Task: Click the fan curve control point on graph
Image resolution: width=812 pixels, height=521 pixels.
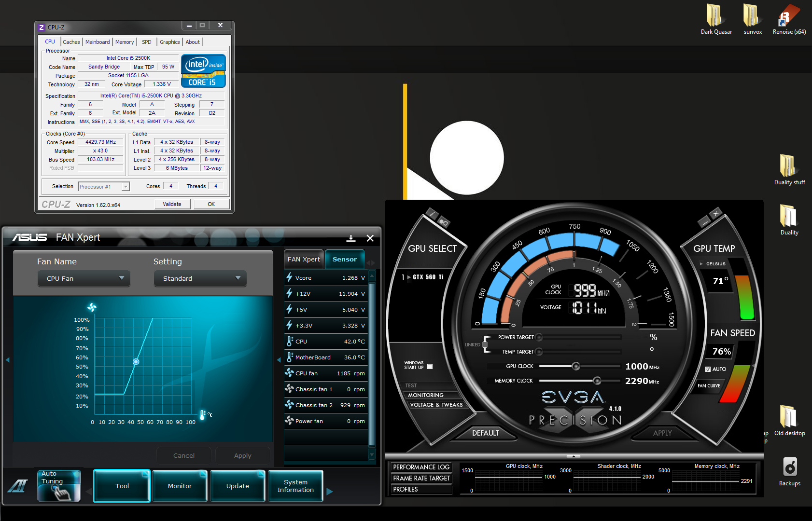Action: coord(136,361)
